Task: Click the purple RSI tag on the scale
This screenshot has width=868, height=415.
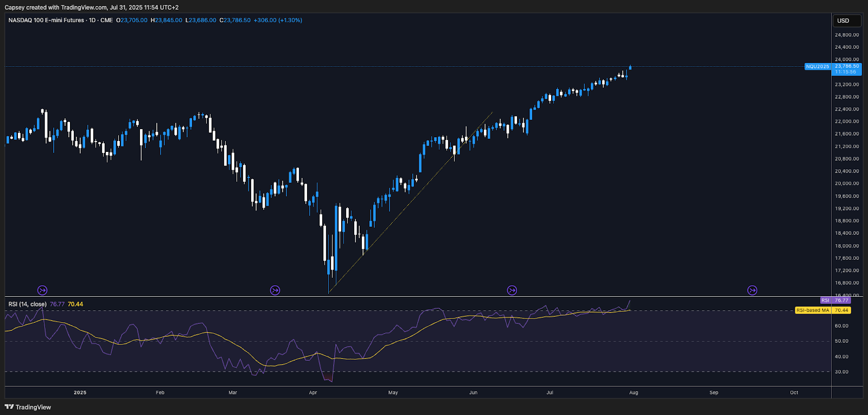Action: click(x=825, y=300)
